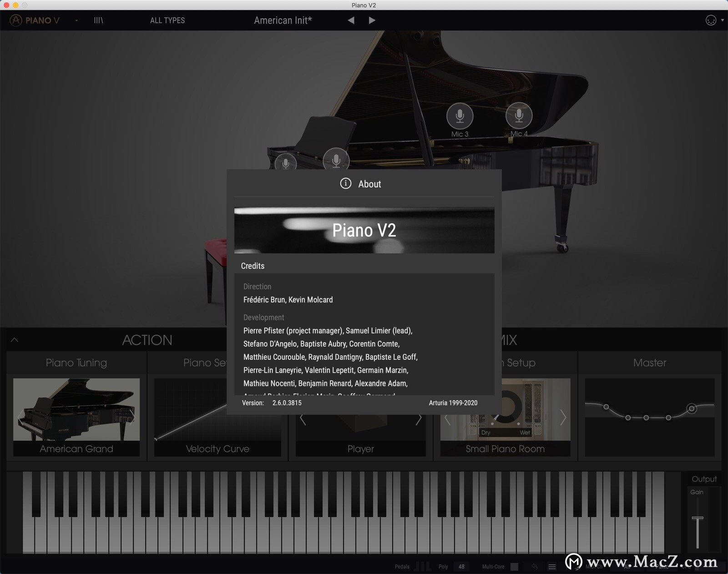
Task: Click the rightmost circled Master EQ point
Action: coord(692,408)
